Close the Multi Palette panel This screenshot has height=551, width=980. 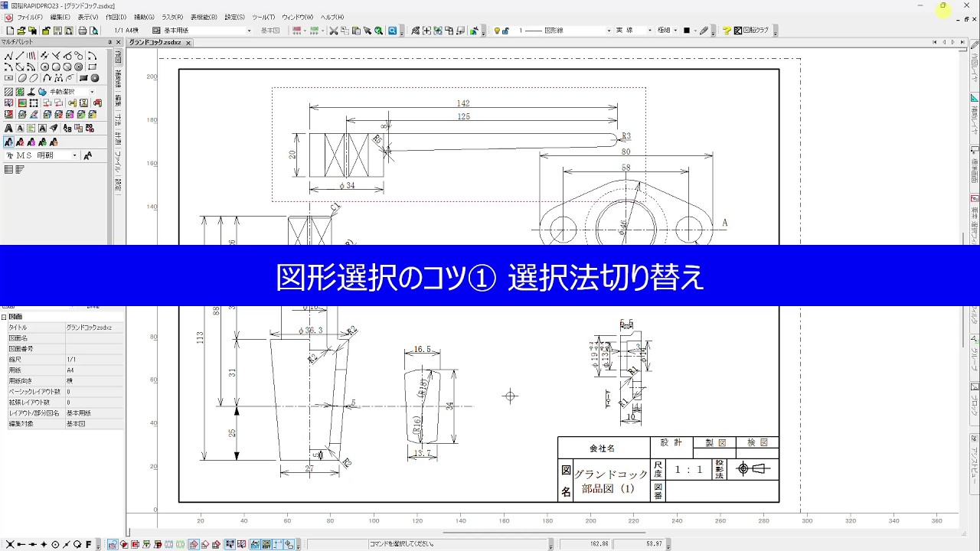[x=117, y=42]
